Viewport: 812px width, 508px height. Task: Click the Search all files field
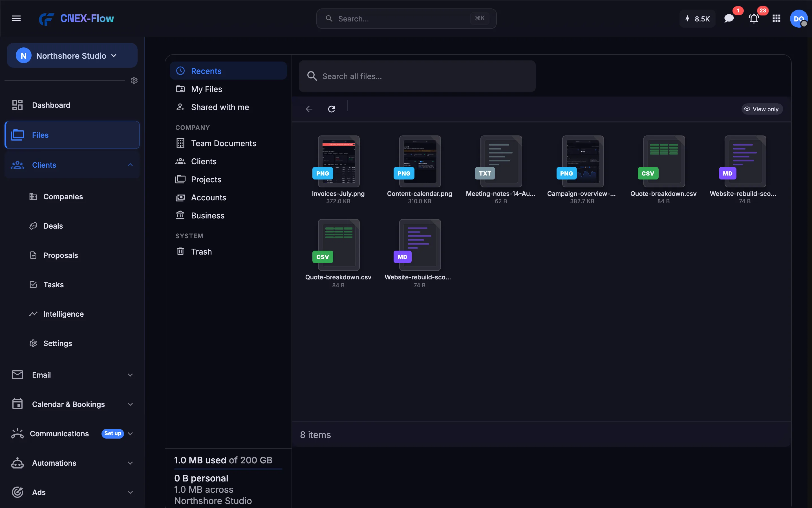pyautogui.click(x=417, y=76)
